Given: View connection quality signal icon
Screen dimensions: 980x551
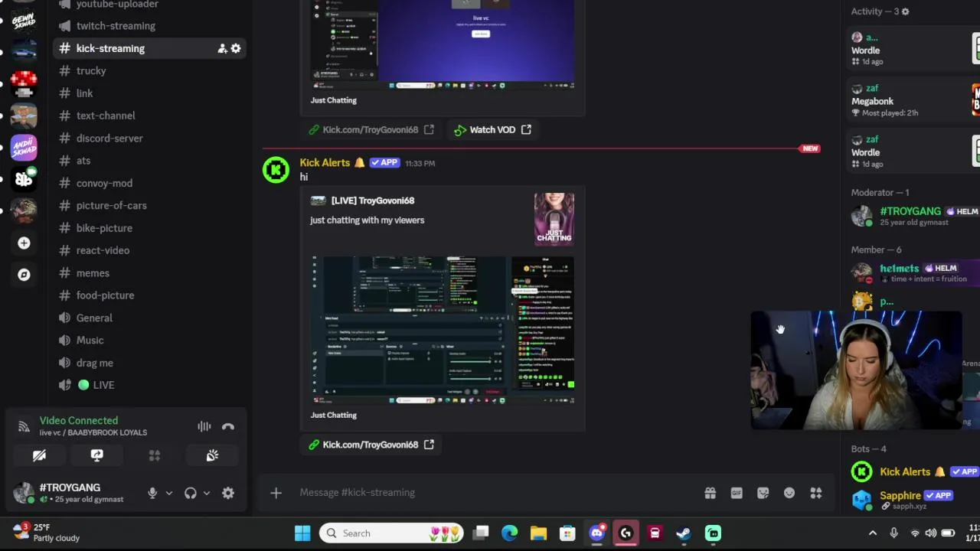Looking at the screenshot, I should coord(24,426).
